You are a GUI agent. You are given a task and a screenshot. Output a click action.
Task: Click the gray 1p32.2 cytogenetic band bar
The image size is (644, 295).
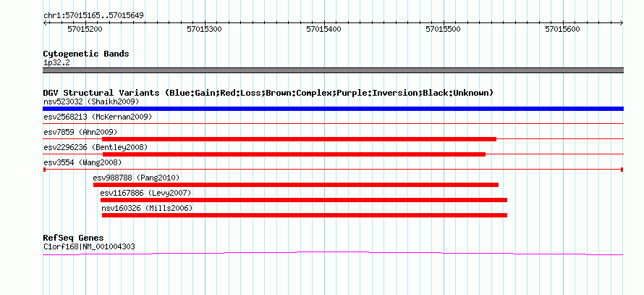pos(333,70)
